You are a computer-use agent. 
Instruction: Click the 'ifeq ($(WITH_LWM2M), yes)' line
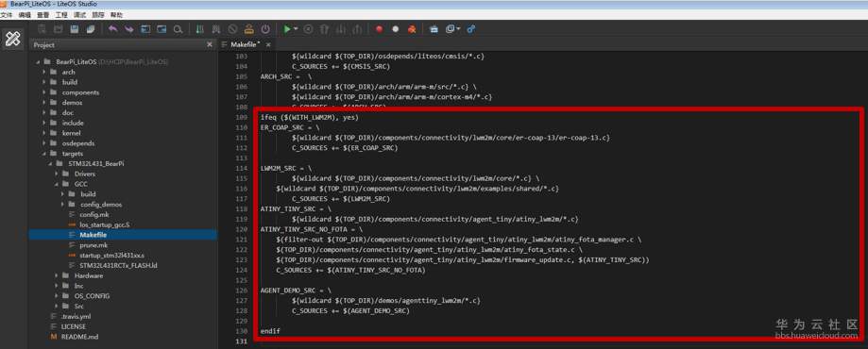click(x=310, y=117)
